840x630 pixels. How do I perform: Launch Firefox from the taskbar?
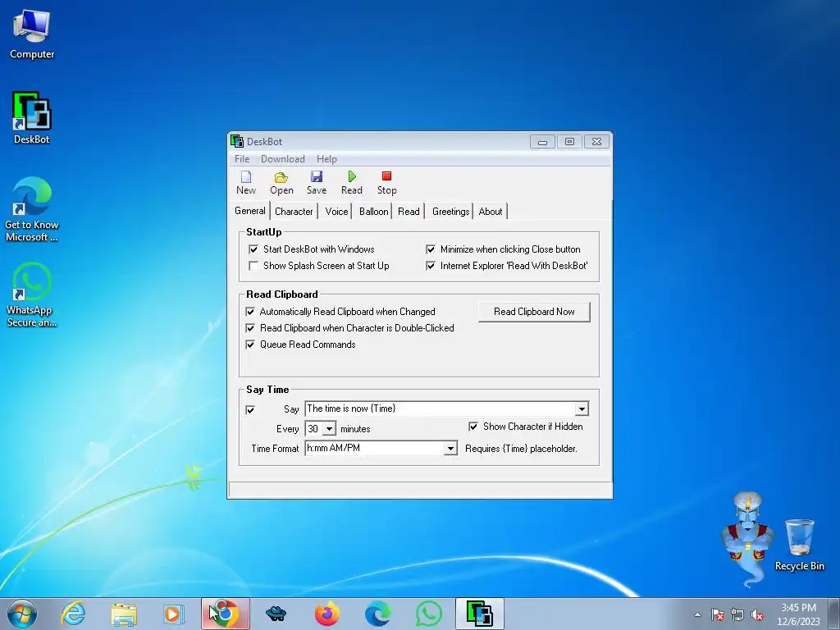pos(326,614)
